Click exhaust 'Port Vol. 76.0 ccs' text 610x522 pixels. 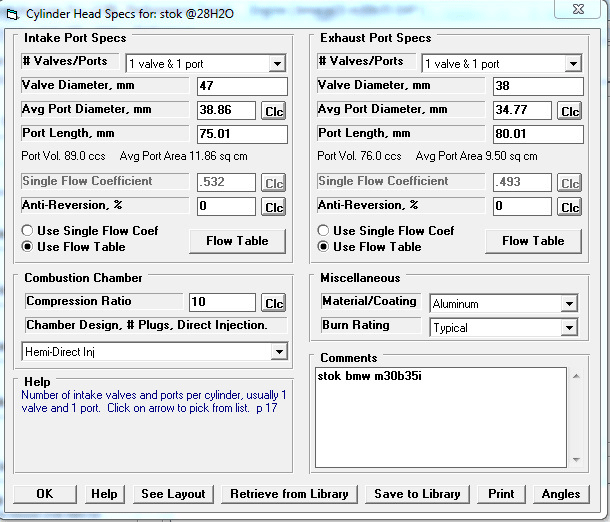coord(359,156)
